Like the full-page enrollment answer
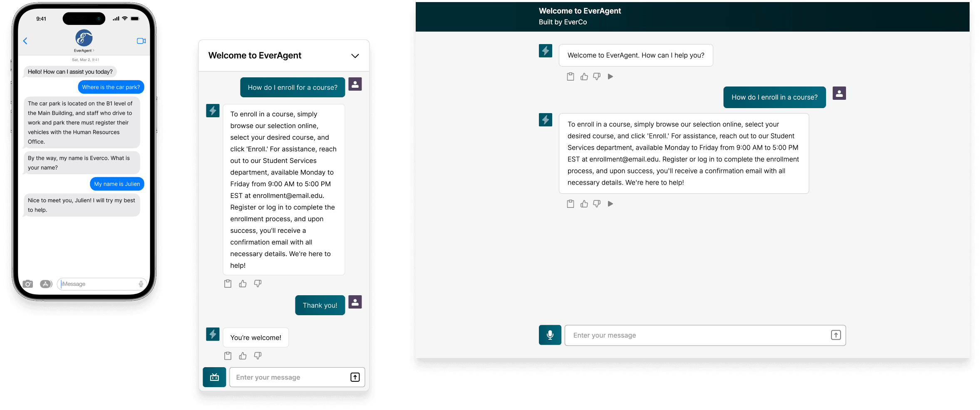This screenshot has height=410, width=980. tap(584, 204)
